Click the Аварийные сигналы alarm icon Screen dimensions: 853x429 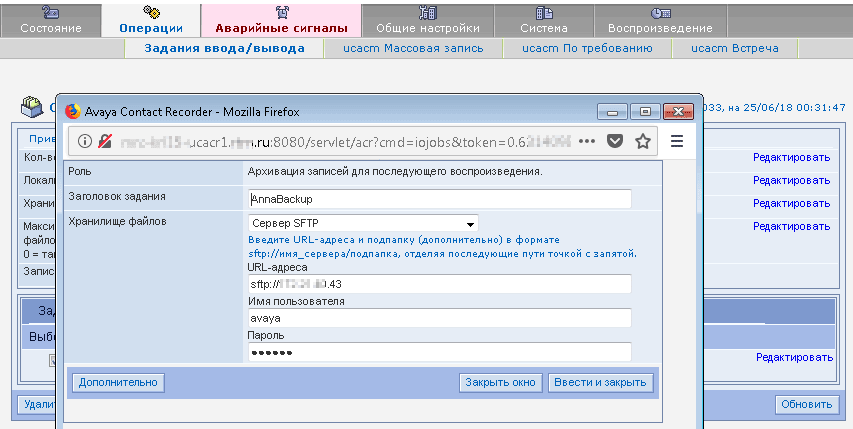coord(282,12)
